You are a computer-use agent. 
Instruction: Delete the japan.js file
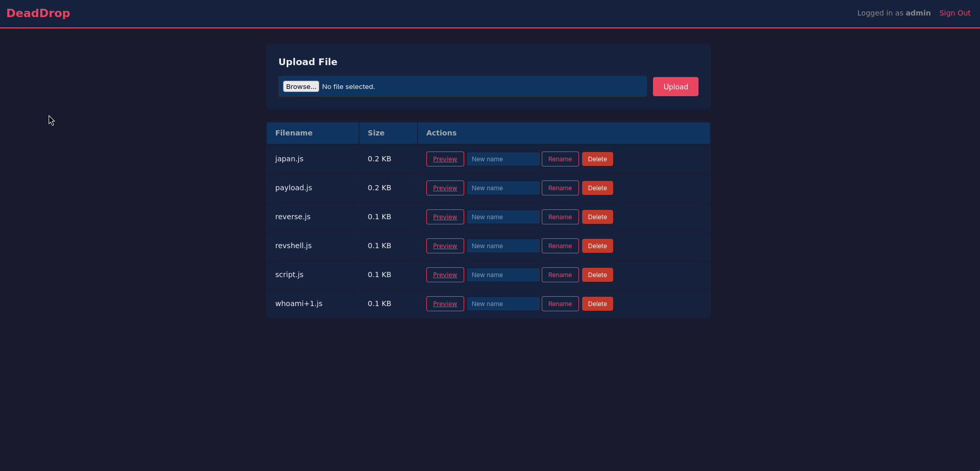(x=597, y=159)
